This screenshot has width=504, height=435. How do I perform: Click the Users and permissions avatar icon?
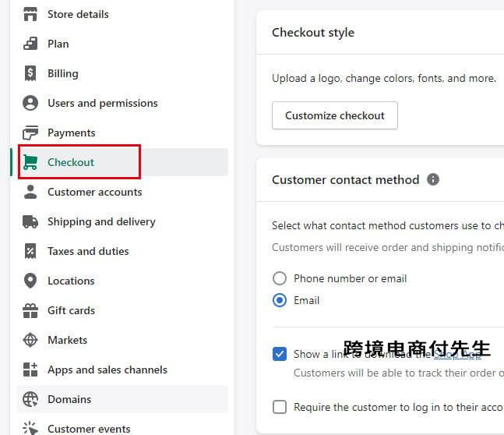coord(30,103)
